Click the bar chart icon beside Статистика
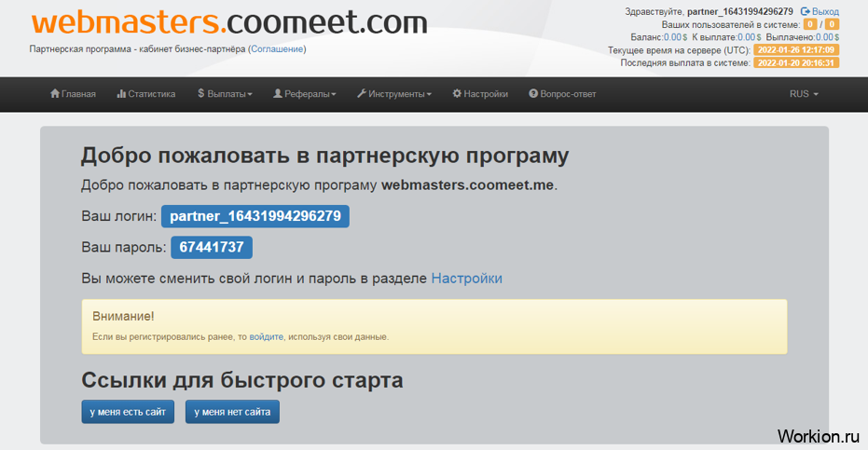Screen dimensions: 868x450 (121, 93)
